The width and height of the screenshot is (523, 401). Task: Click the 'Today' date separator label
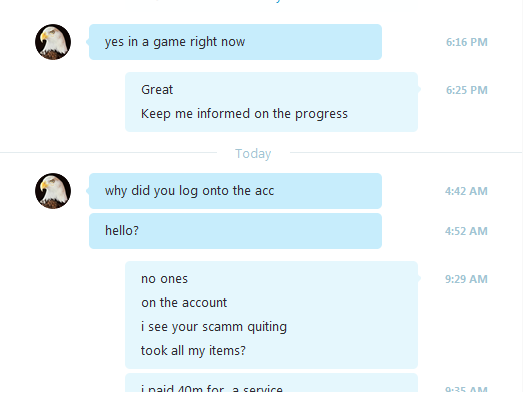(253, 154)
